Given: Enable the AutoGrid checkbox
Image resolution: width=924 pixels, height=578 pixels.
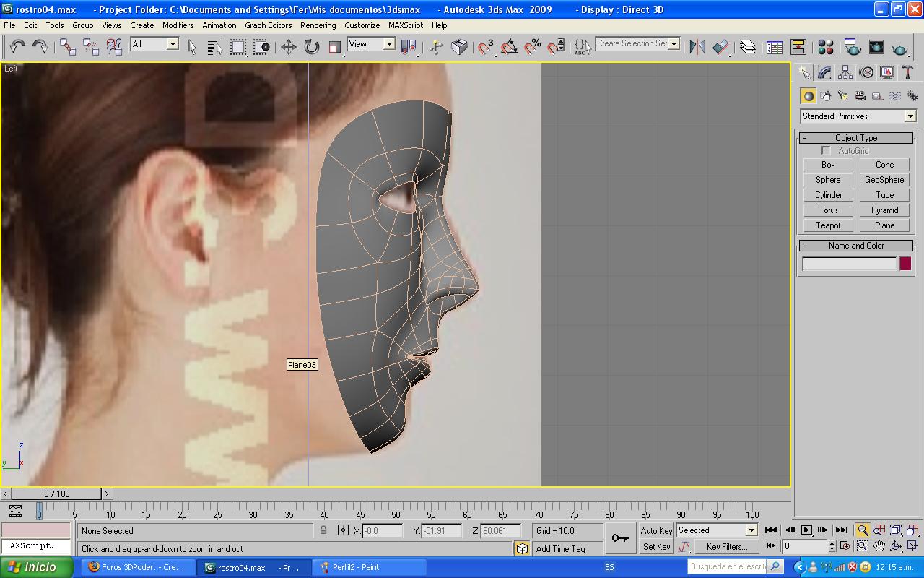Looking at the screenshot, I should click(x=826, y=151).
